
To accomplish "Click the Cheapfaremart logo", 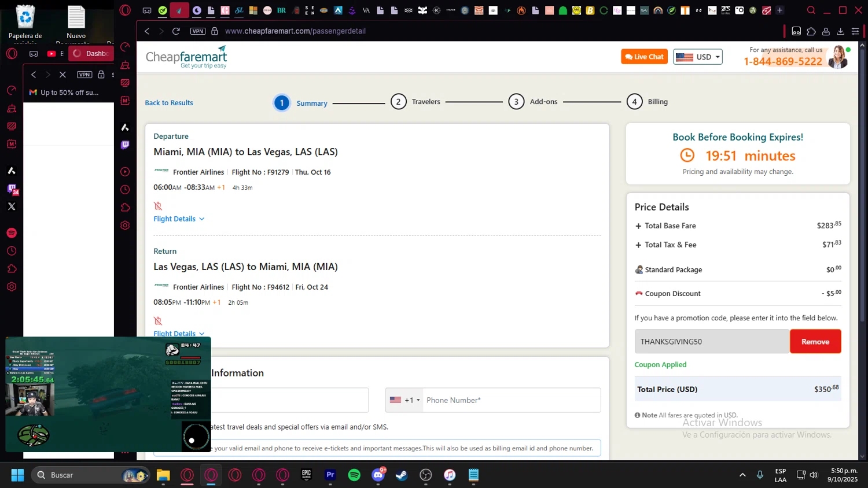I will [x=186, y=57].
